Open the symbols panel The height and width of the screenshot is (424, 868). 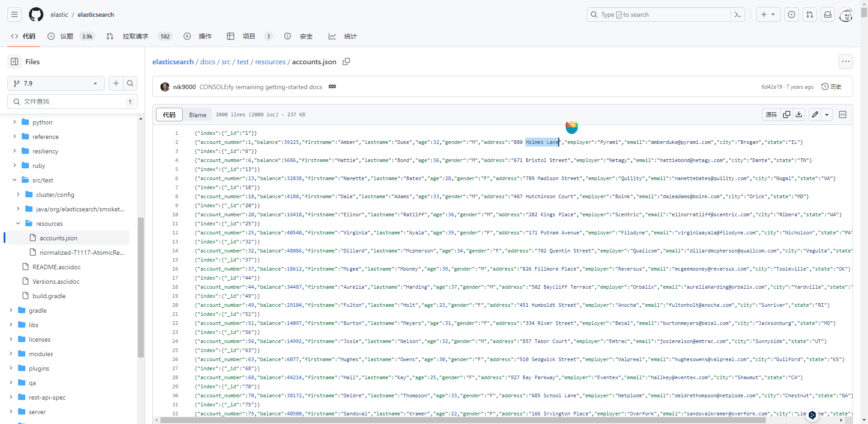coord(843,114)
